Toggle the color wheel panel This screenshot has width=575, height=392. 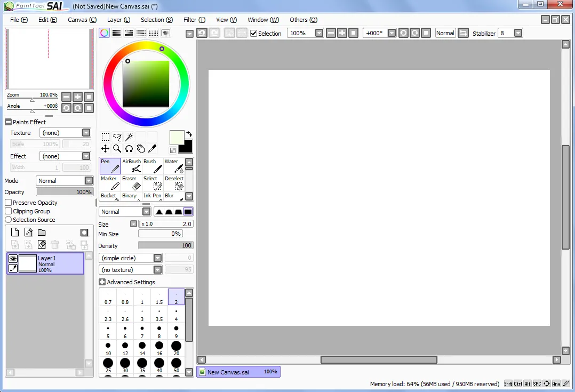104,33
